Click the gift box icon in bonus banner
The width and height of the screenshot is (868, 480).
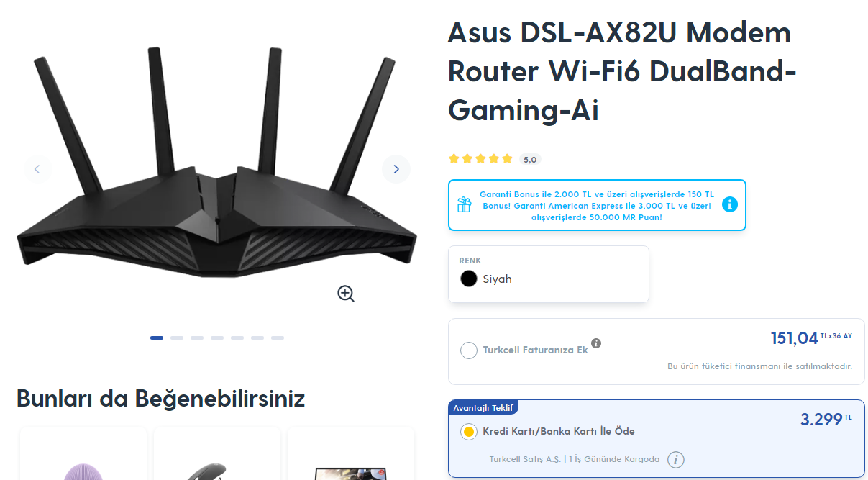pyautogui.click(x=464, y=204)
